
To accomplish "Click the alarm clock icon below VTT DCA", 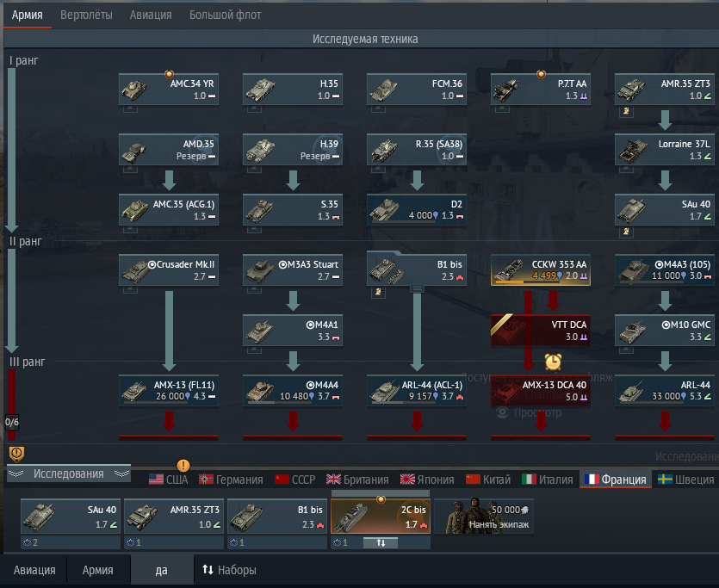I will pos(554,362).
